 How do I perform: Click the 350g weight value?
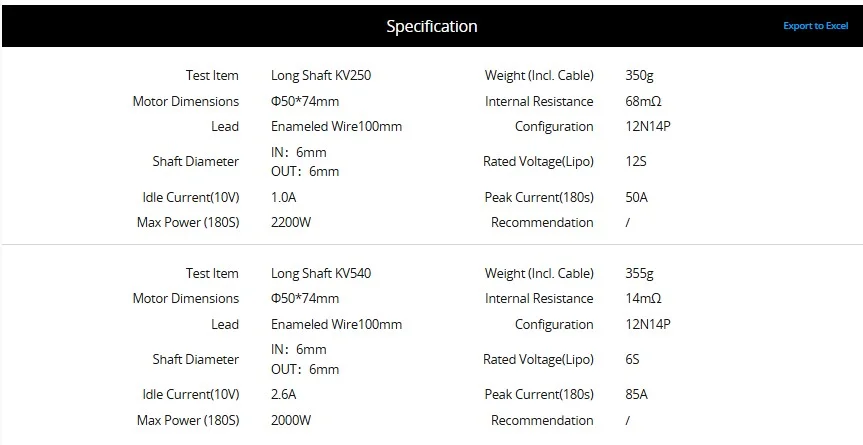pos(640,75)
